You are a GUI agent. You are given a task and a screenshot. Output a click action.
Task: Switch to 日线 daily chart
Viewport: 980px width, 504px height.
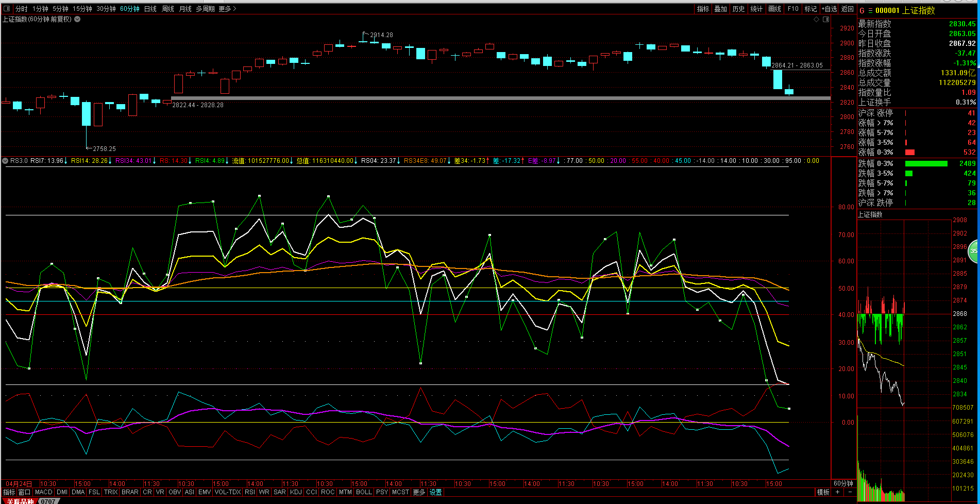tap(150, 9)
